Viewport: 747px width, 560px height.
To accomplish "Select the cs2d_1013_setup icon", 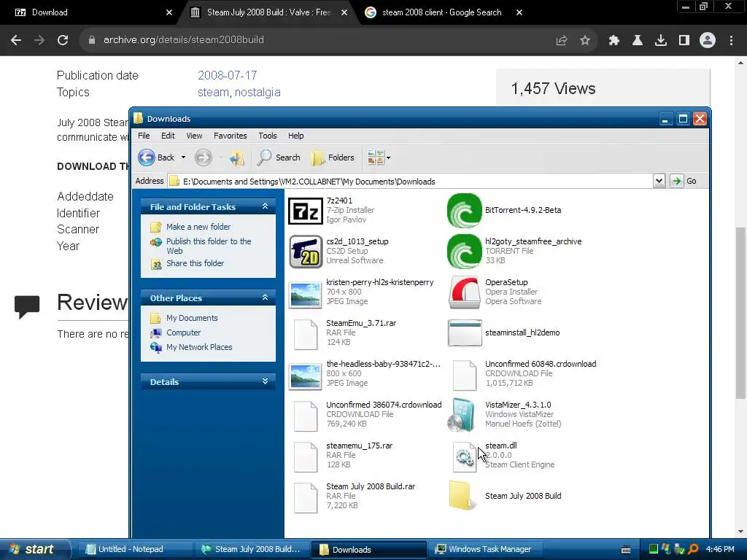I will (306, 252).
